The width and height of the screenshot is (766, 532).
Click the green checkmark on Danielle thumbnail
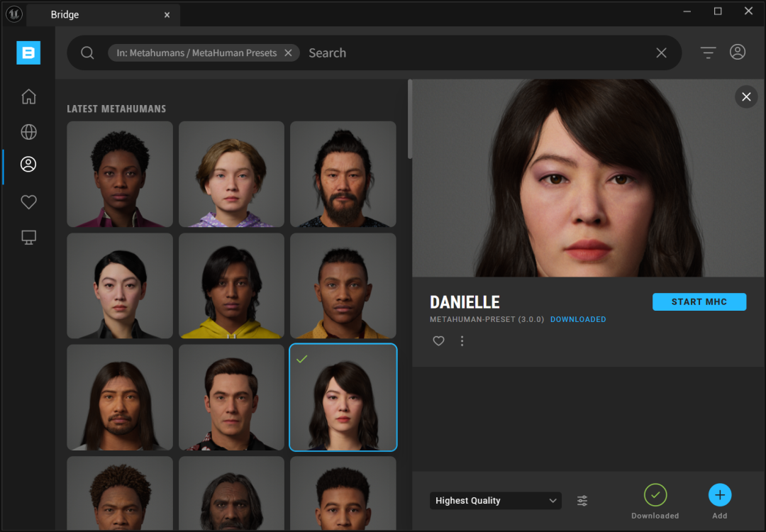[302, 359]
